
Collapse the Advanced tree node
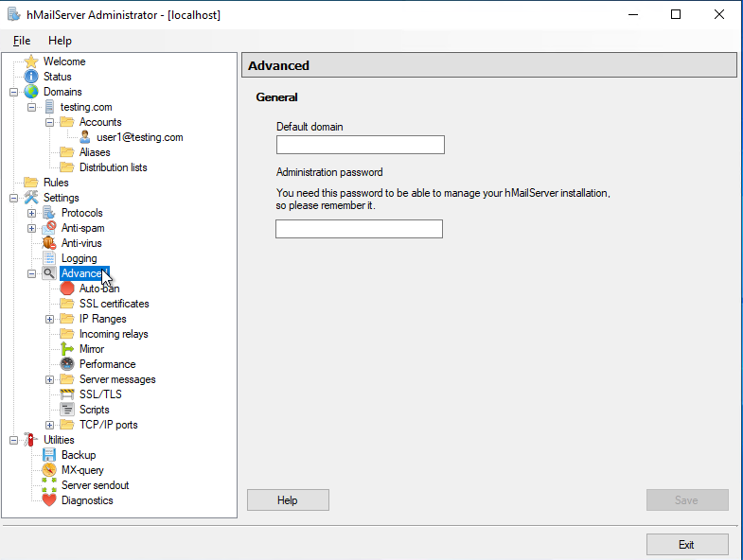(x=32, y=273)
